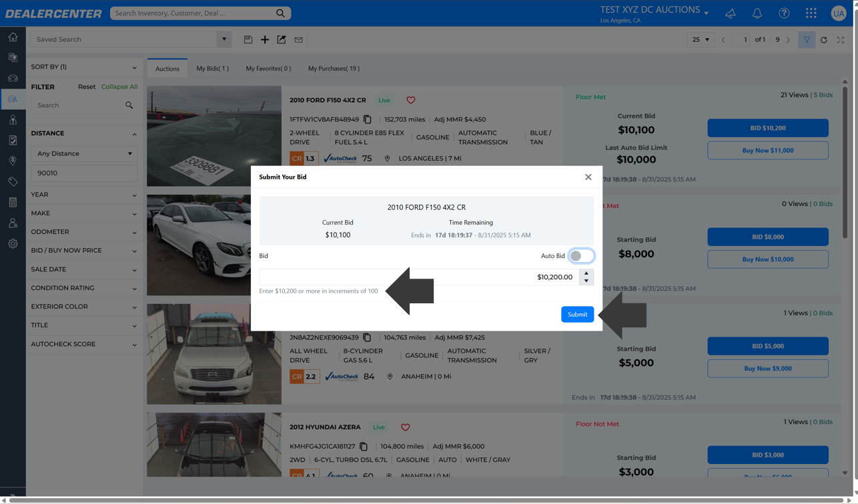858x504 pixels.
Task: Click the bid amount input field
Action: click(x=418, y=277)
